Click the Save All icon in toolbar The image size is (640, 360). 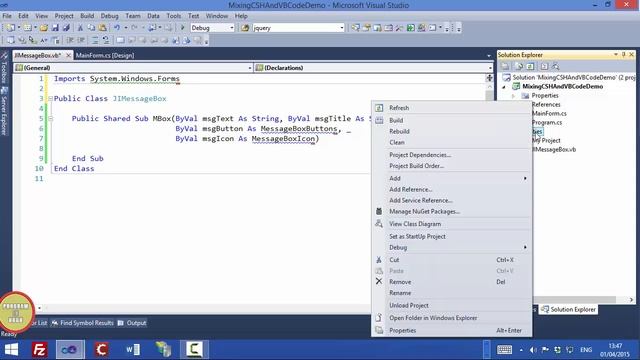66,28
